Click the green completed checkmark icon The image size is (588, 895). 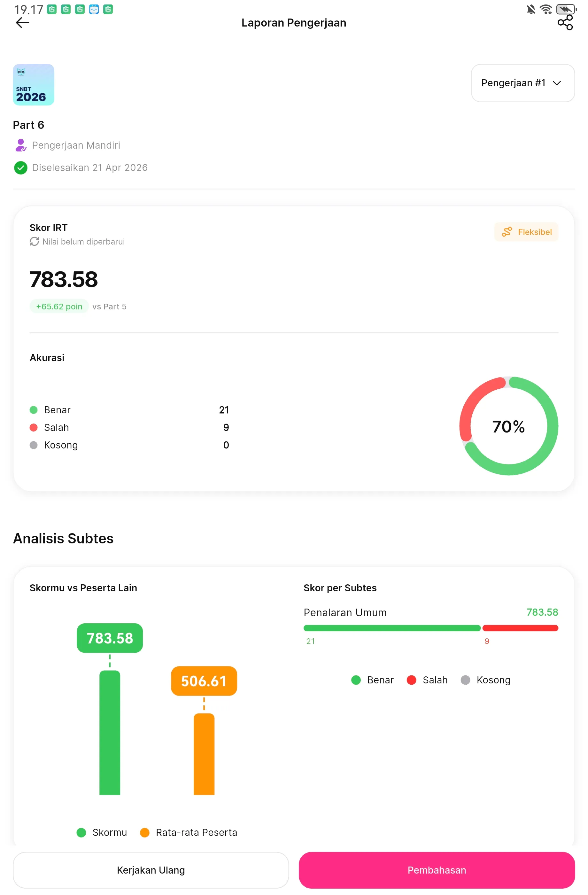21,168
